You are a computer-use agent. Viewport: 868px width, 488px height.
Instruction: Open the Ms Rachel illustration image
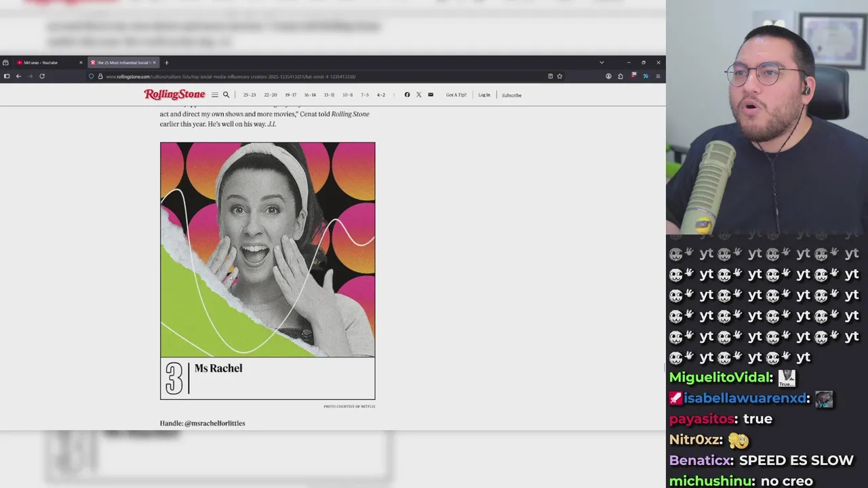pyautogui.click(x=267, y=249)
